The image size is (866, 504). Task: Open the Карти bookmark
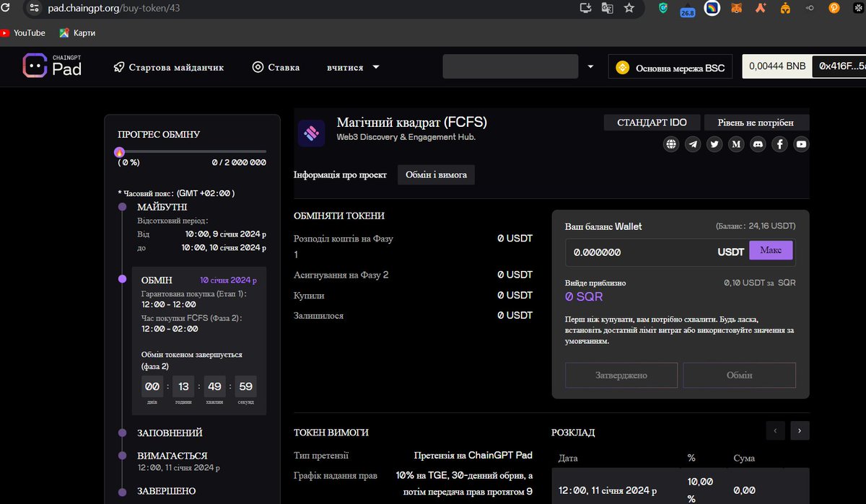pyautogui.click(x=77, y=33)
